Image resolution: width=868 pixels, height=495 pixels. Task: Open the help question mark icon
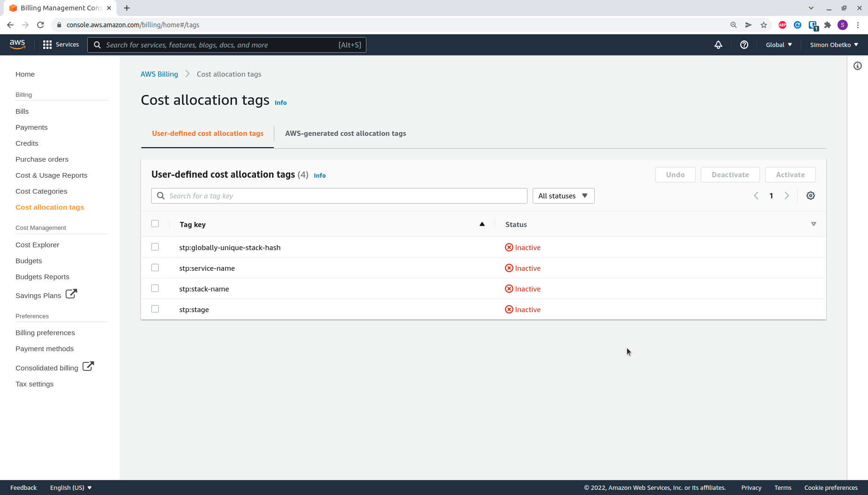click(x=744, y=45)
